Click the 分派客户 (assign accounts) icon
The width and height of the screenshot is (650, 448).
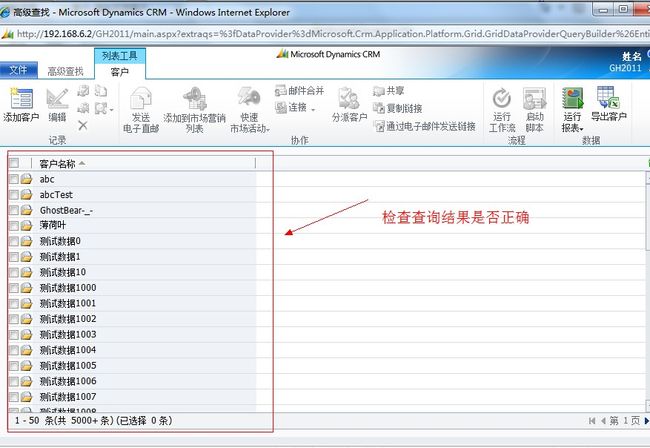tap(349, 99)
